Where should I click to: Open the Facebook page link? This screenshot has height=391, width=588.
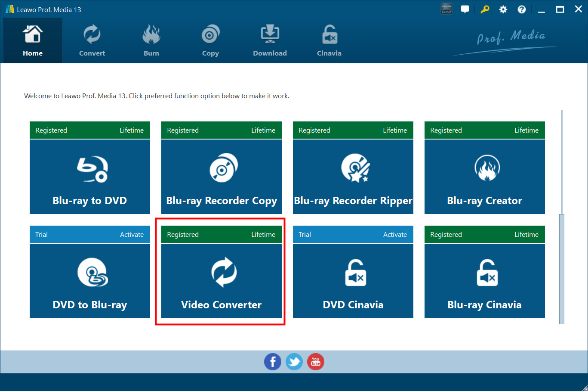(273, 362)
